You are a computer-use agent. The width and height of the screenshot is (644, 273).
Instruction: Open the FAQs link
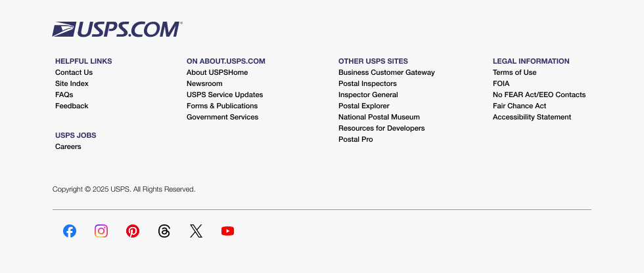[64, 94]
